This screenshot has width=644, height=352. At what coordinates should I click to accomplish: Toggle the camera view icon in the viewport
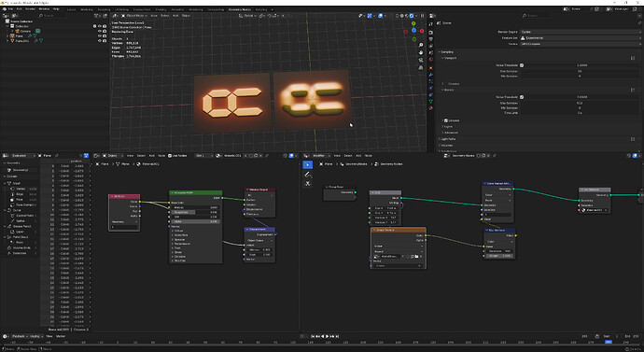tap(421, 60)
